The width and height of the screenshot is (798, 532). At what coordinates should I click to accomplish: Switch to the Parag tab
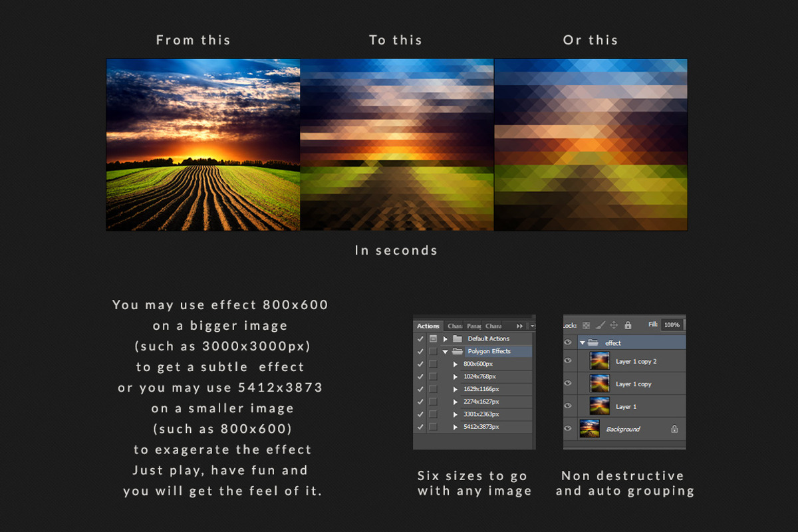click(474, 326)
